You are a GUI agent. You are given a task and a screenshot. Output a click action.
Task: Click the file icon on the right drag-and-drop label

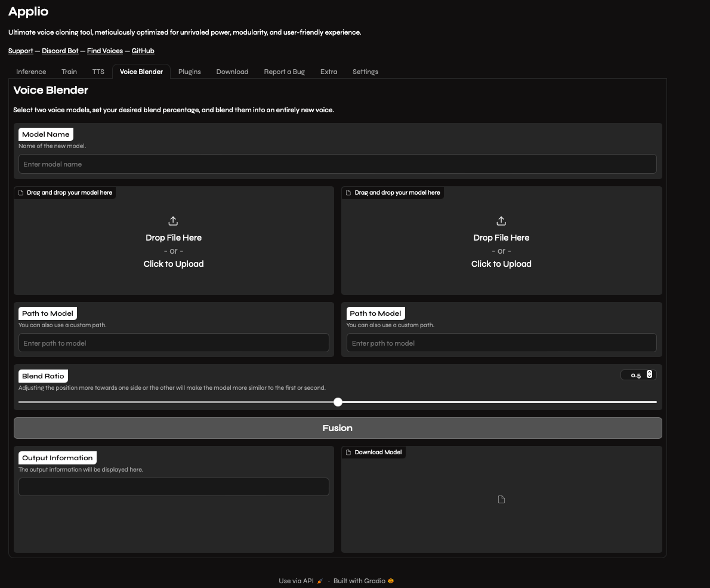[x=350, y=192]
